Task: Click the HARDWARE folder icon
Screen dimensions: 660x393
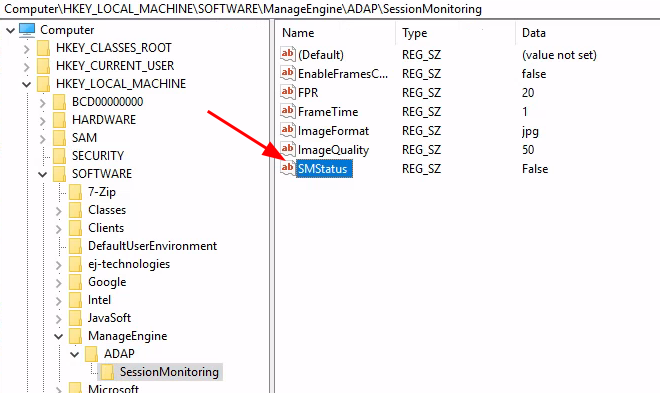Action: click(x=59, y=120)
